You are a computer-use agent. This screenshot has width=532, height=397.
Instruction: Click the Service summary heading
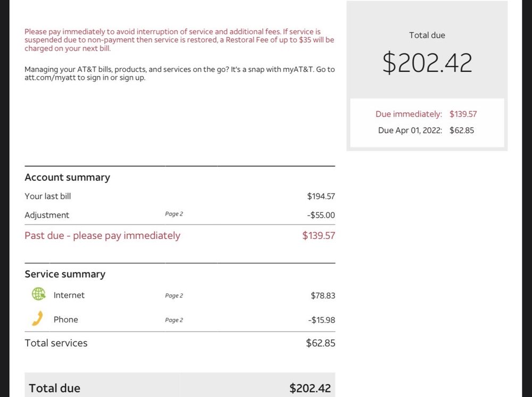click(x=65, y=275)
